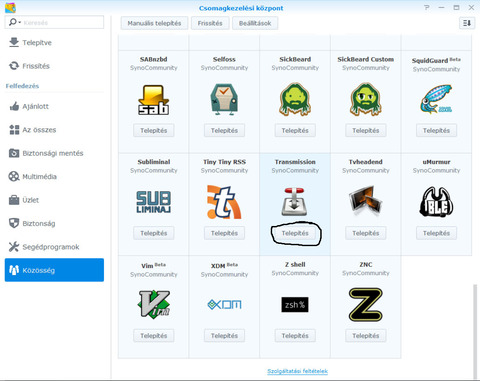The image size is (480, 381).
Task: Select the Tiny Tiny RSS icon
Action: click(224, 202)
